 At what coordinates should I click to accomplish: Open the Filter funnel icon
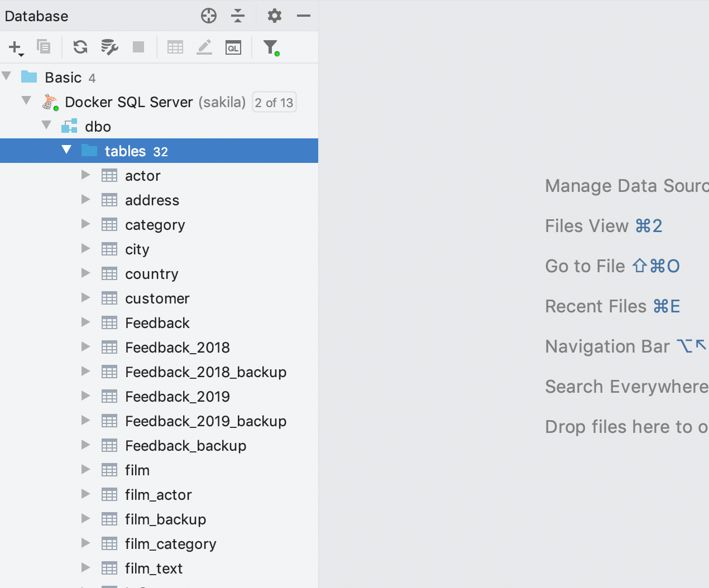click(x=271, y=47)
